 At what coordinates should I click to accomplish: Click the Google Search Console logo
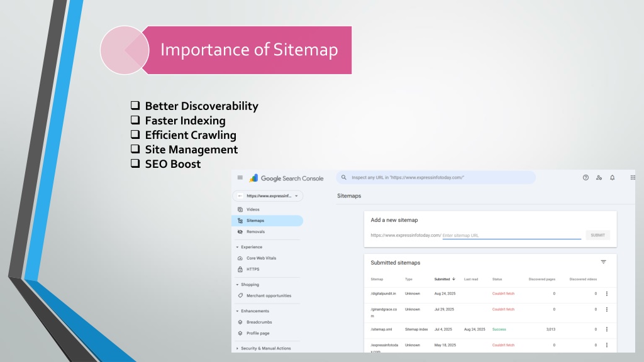click(287, 178)
